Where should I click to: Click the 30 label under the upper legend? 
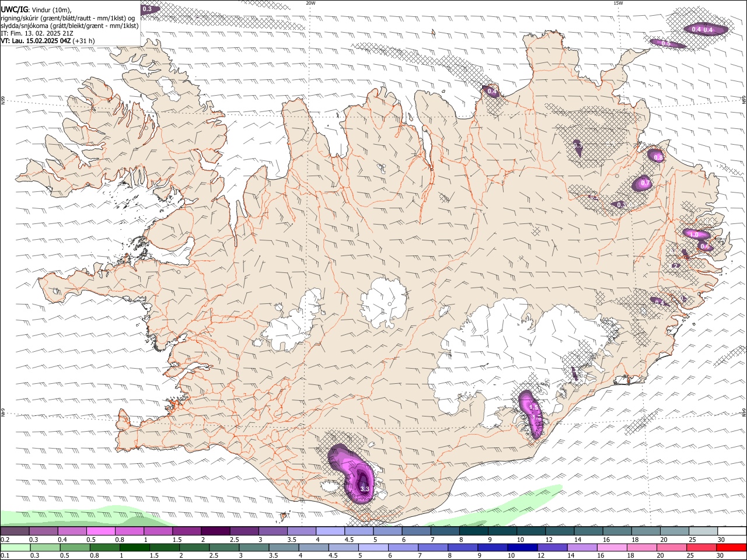pyautogui.click(x=721, y=540)
